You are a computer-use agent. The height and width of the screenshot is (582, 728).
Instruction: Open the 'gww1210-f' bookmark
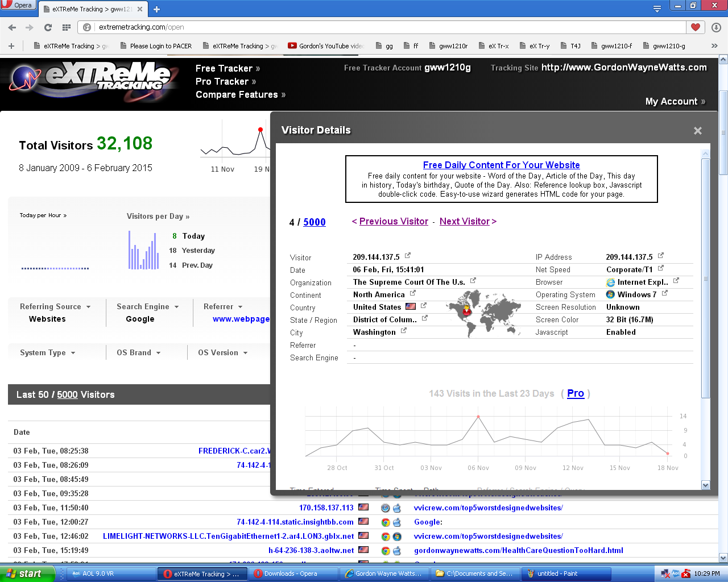(x=611, y=46)
